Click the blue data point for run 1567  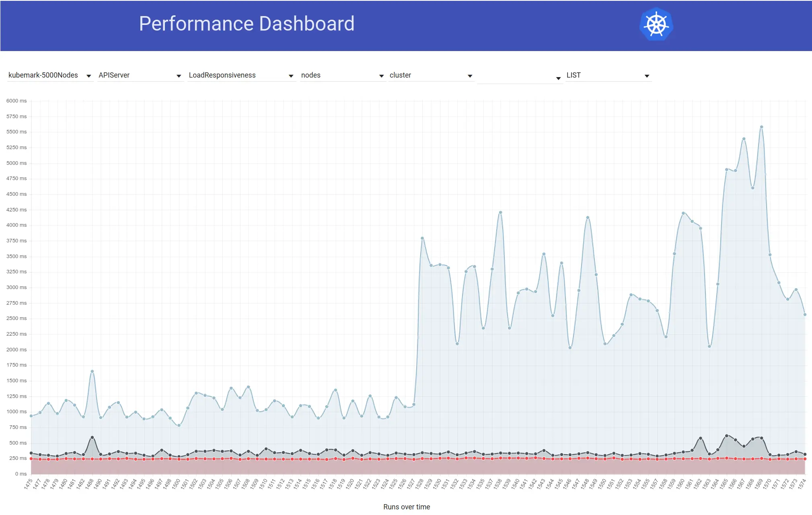(x=744, y=139)
